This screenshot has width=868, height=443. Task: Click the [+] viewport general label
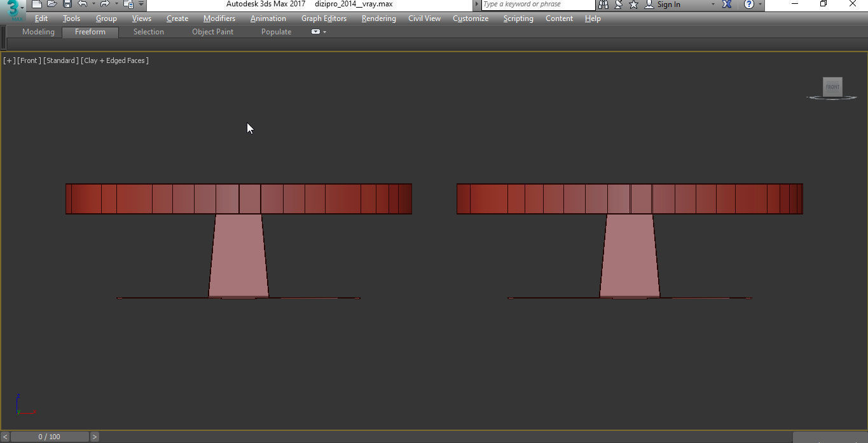(9, 60)
